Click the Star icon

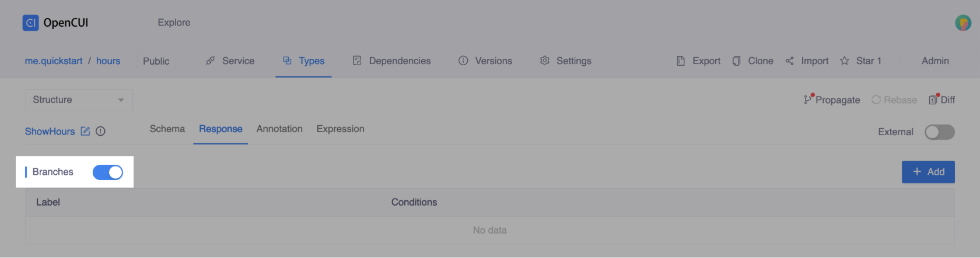844,61
